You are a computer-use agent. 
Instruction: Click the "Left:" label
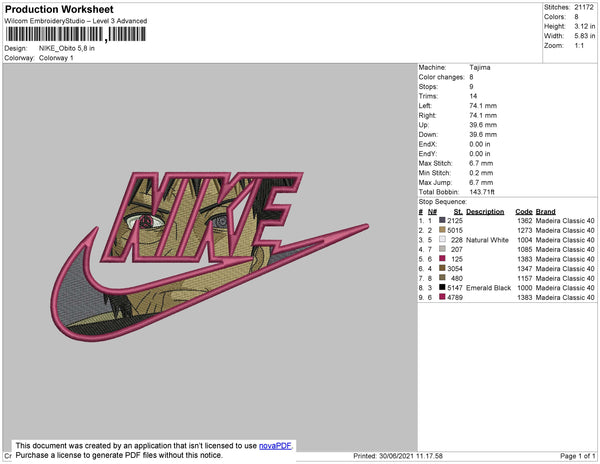coord(425,106)
